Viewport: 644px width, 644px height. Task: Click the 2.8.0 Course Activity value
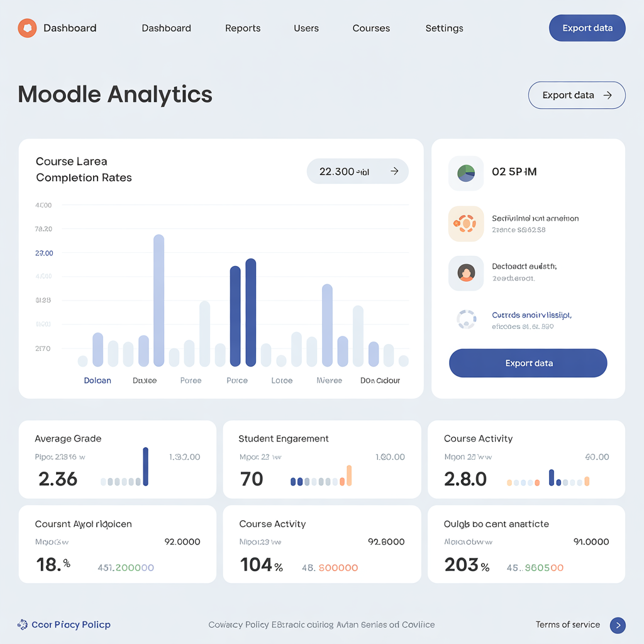coord(465,479)
